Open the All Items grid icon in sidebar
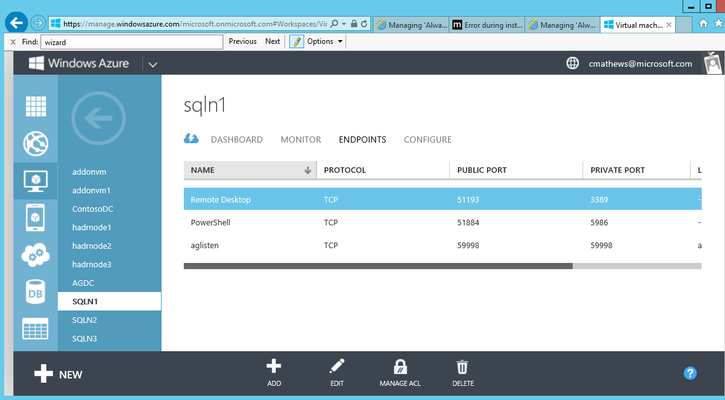Screen dimensions: 725x400 tap(36, 106)
